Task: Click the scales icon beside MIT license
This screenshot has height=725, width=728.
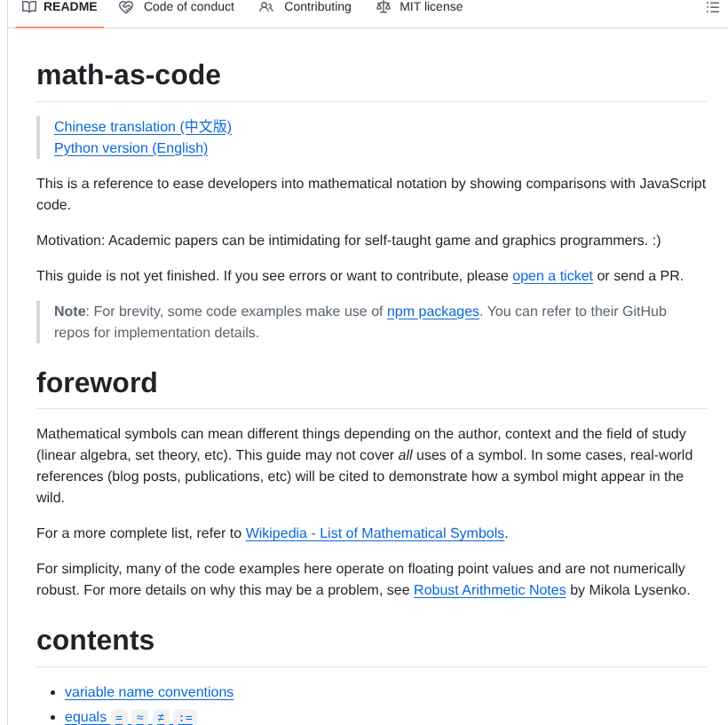Action: pos(384,6)
